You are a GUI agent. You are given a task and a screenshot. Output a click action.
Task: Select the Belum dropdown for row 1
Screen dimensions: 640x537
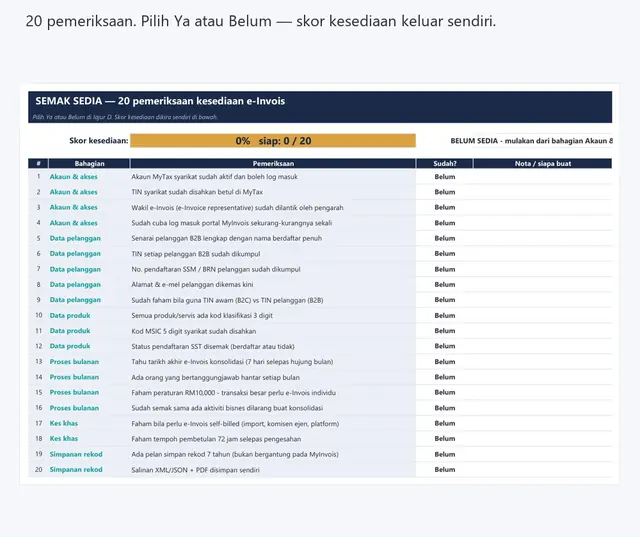coord(444,177)
